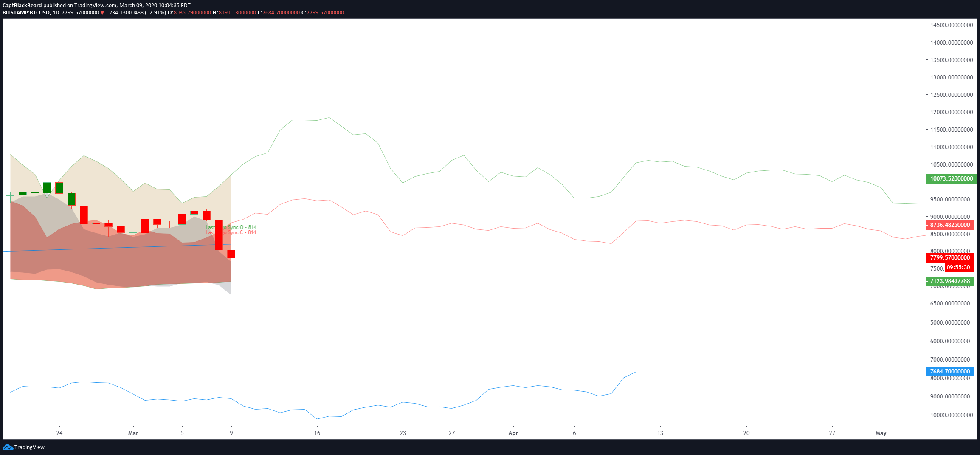Click the Last Sync O - 814 indicator label
The width and height of the screenshot is (980, 455).
point(231,227)
